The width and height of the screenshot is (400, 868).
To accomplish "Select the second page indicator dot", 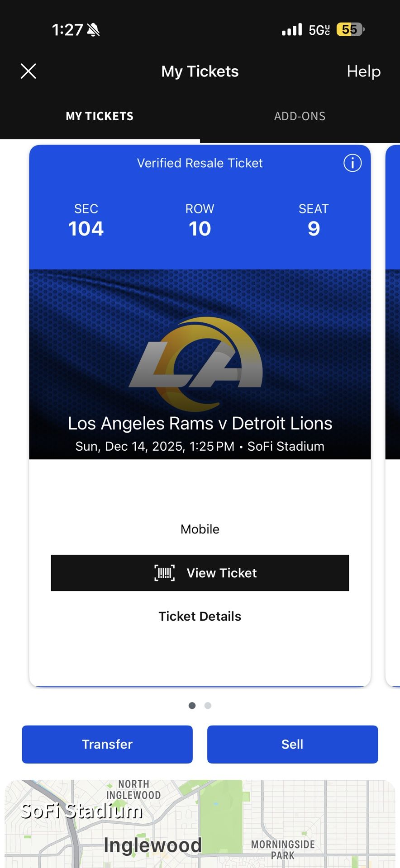I will [x=208, y=705].
